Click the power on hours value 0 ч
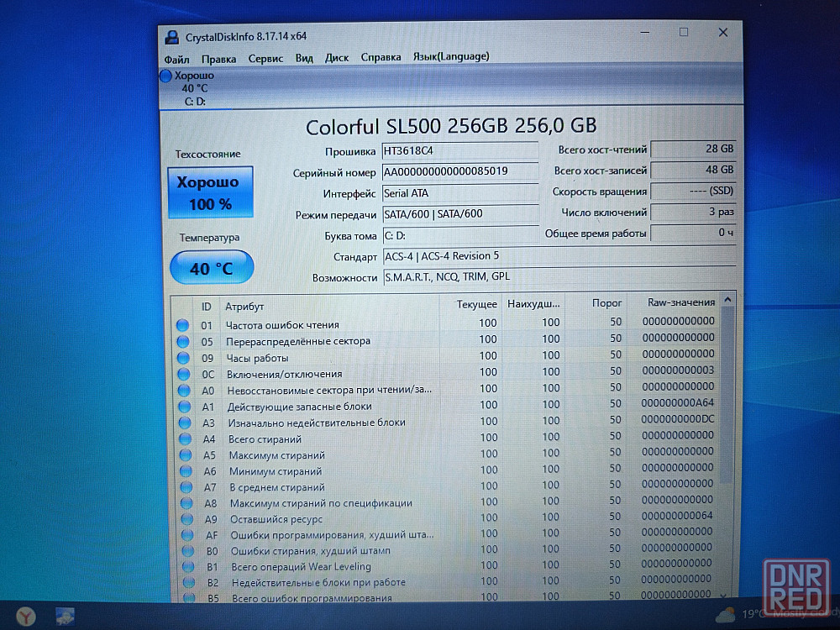This screenshot has width=840, height=630. [693, 233]
